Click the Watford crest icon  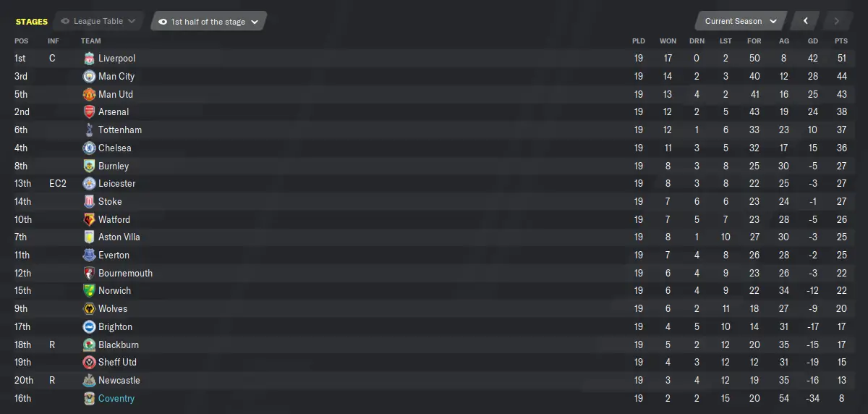tap(89, 219)
